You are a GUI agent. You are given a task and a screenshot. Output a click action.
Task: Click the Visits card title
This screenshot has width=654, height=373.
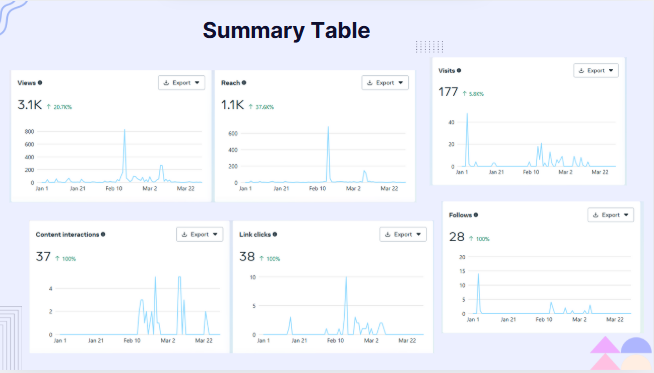click(x=446, y=71)
